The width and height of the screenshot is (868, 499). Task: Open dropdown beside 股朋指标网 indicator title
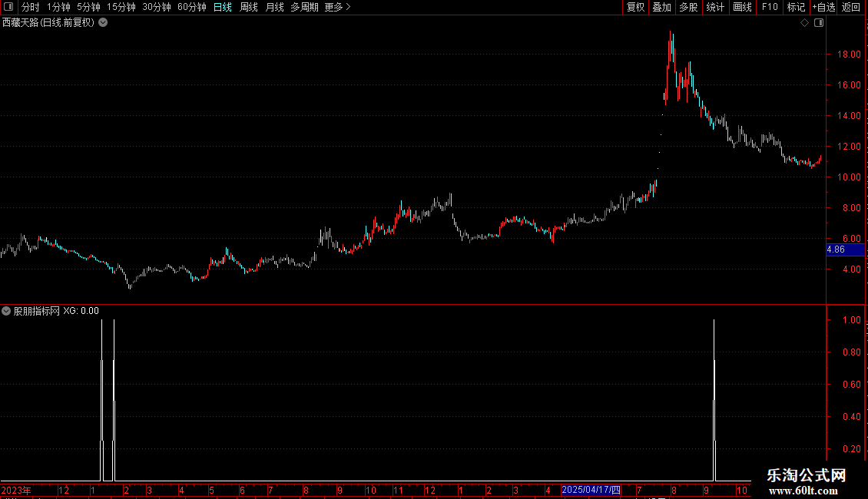pyautogui.click(x=6, y=311)
